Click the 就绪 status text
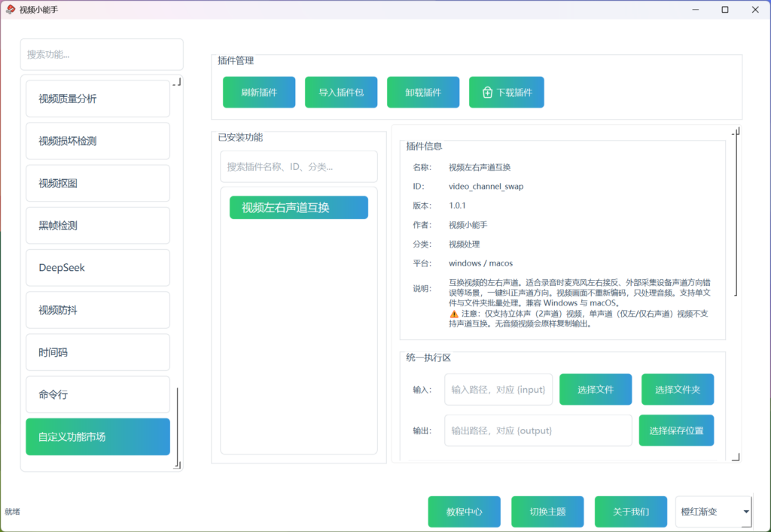 [x=12, y=512]
